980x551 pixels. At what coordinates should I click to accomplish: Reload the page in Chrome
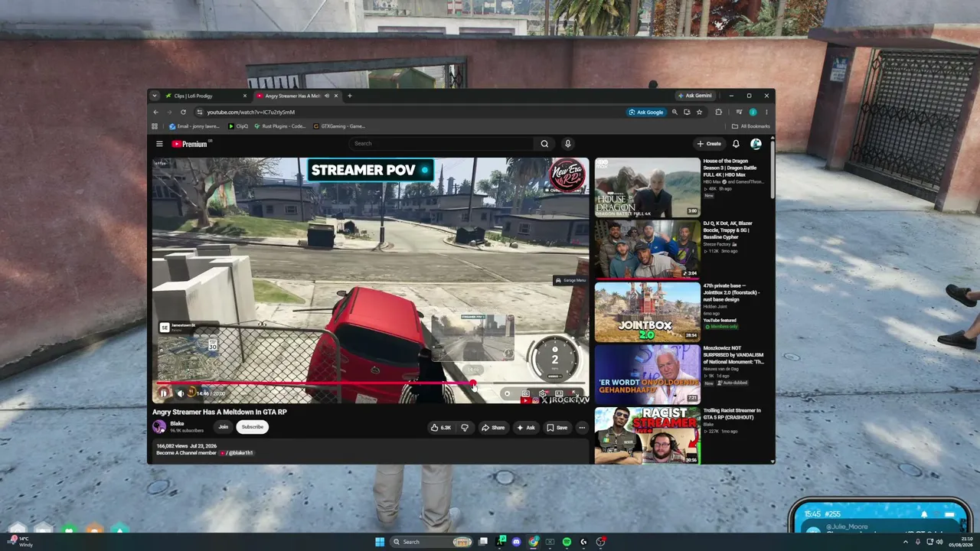(183, 112)
